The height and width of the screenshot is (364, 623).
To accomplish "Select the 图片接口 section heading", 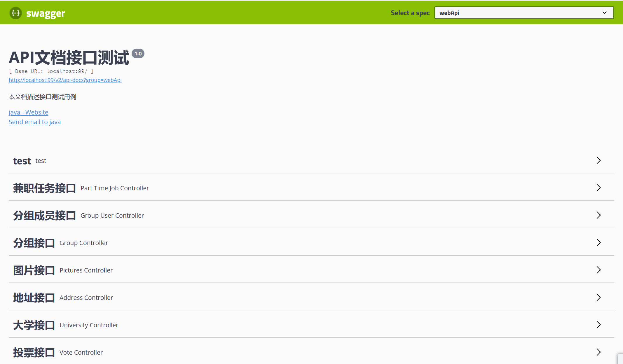I will click(x=34, y=270).
